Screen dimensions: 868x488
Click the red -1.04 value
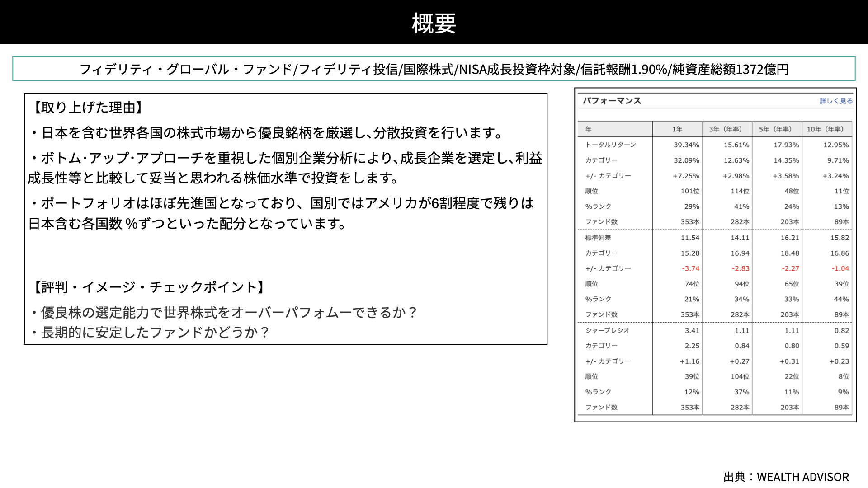840,268
